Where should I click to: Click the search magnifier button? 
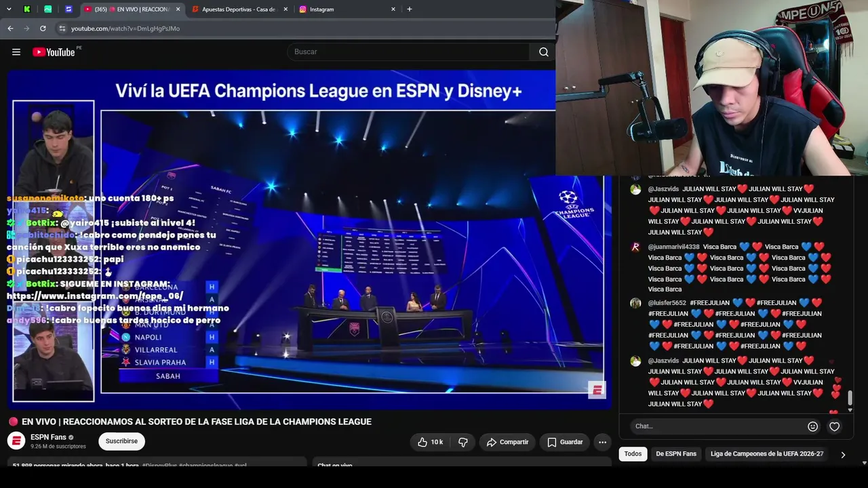[543, 52]
